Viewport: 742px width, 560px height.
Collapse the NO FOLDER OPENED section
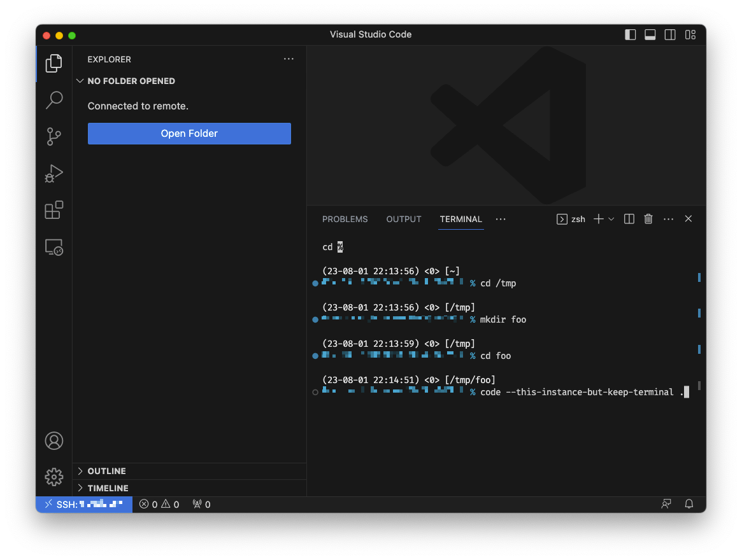click(189, 81)
